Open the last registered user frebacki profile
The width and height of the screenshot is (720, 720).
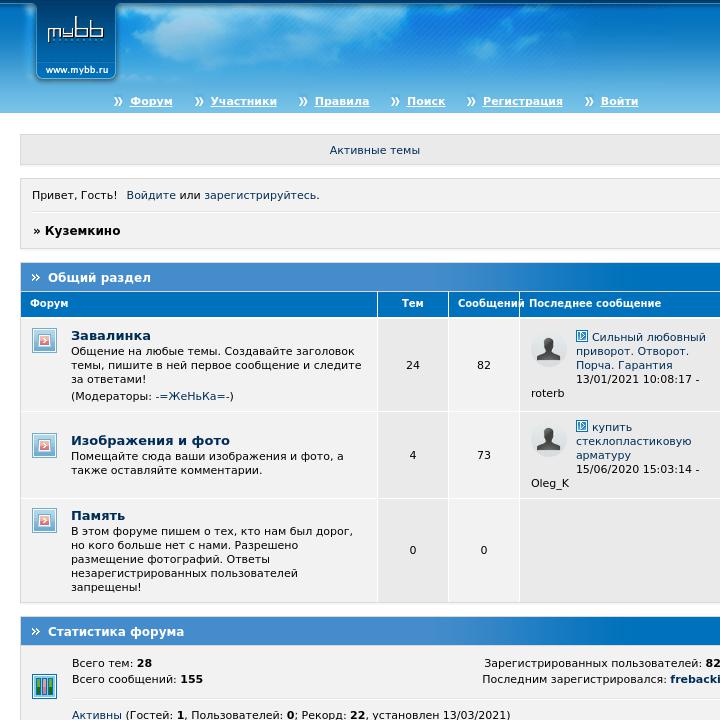pos(695,679)
